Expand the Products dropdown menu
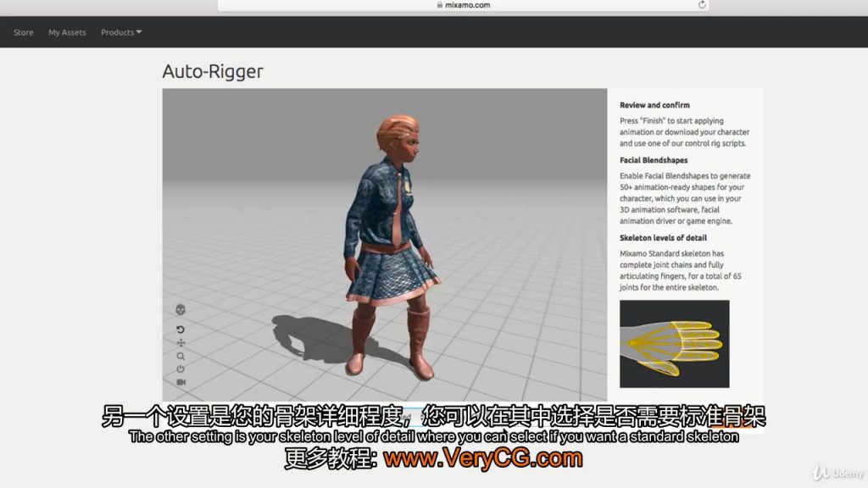This screenshot has width=868, height=488. click(x=121, y=33)
